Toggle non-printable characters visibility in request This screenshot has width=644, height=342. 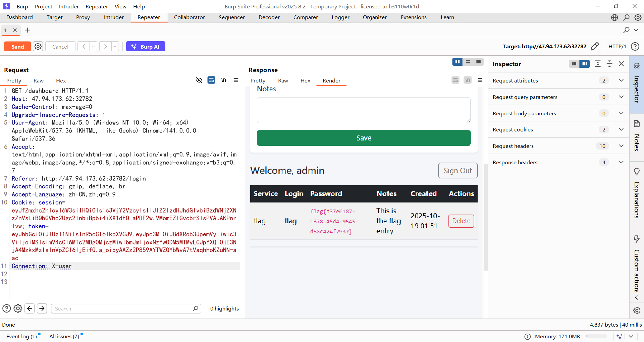[x=224, y=80]
